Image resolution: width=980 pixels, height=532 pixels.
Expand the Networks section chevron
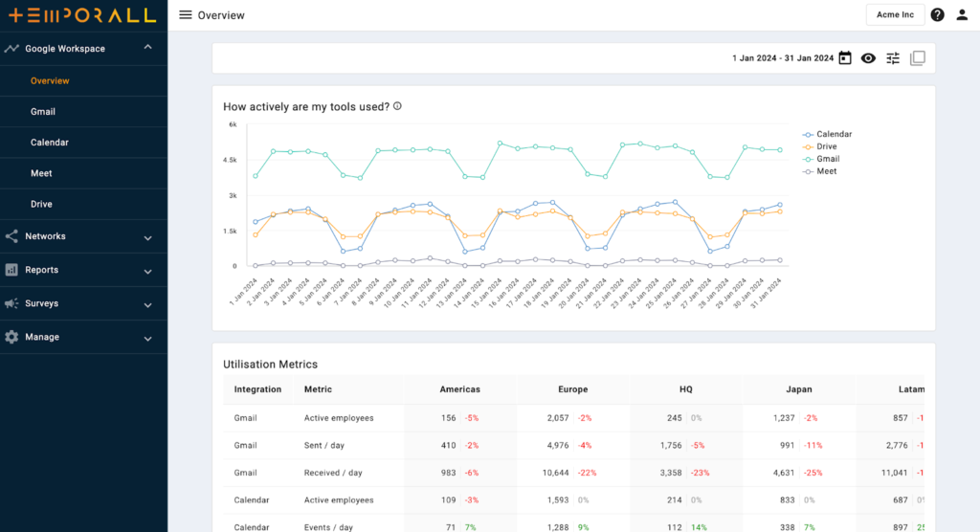pyautogui.click(x=148, y=238)
